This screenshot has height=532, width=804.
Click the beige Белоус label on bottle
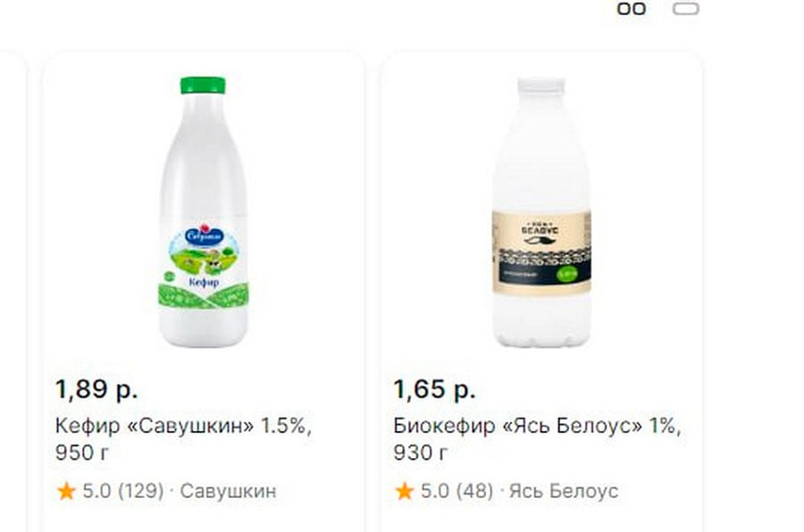pyautogui.click(x=541, y=252)
